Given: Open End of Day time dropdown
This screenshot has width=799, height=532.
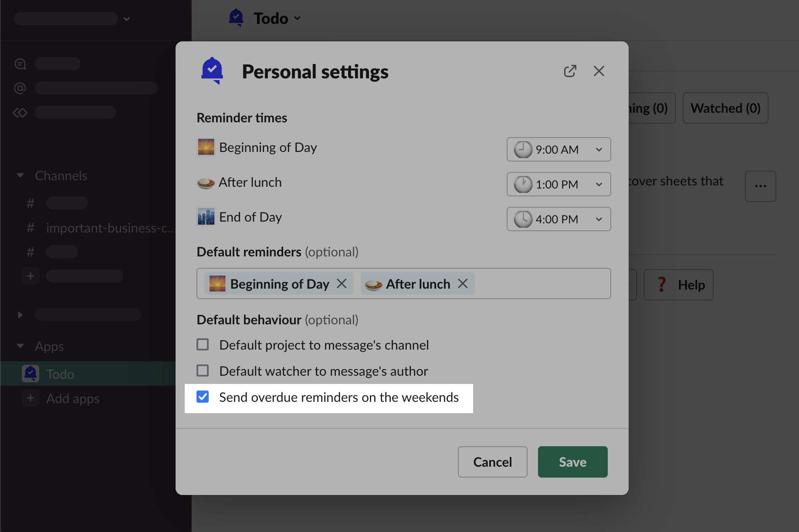Looking at the screenshot, I should 559,219.
